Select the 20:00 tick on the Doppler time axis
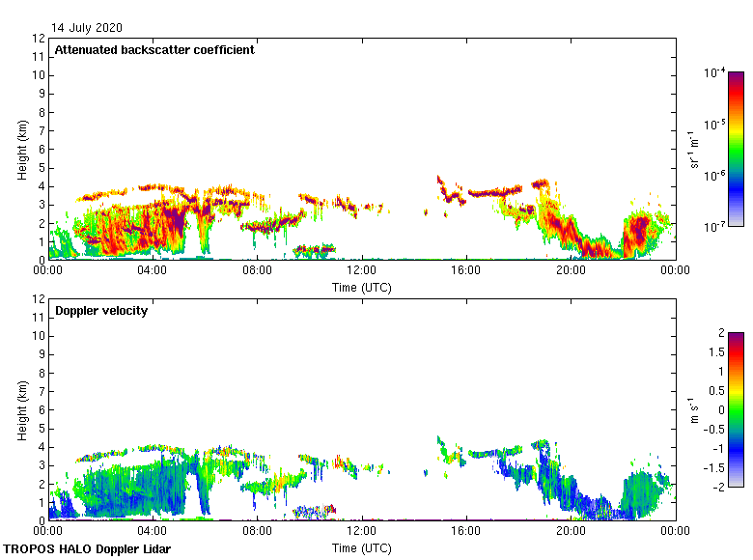Screen dimensions: 753x560 [571, 532]
